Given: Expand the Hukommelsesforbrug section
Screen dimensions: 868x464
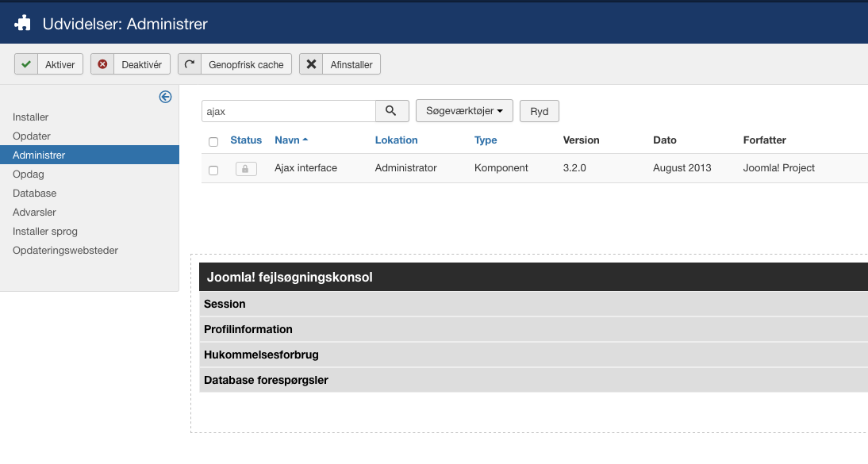Looking at the screenshot, I should (x=261, y=355).
